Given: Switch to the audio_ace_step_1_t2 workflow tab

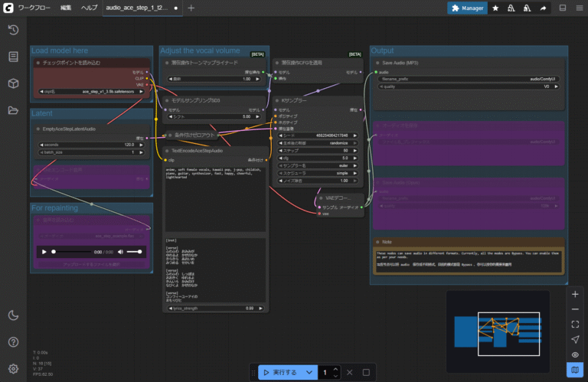Looking at the screenshot, I should coord(136,8).
